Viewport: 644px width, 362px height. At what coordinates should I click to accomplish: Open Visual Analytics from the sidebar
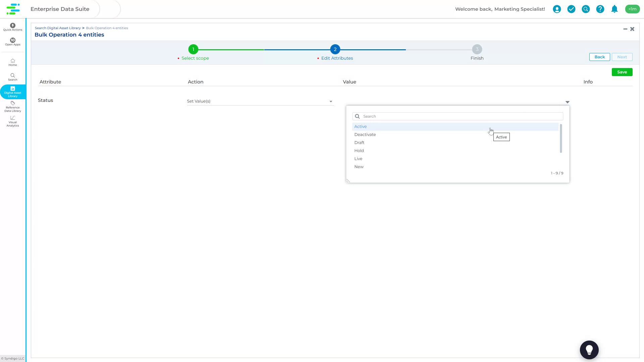(x=12, y=121)
